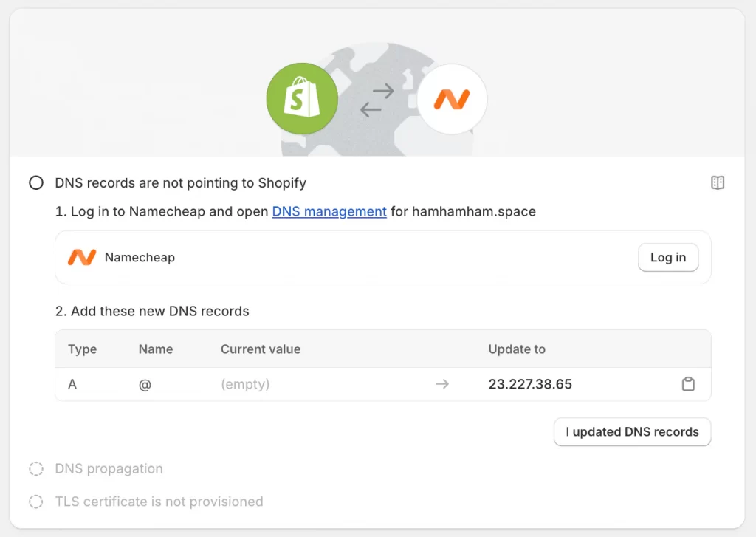Click the Type column header

(x=83, y=349)
